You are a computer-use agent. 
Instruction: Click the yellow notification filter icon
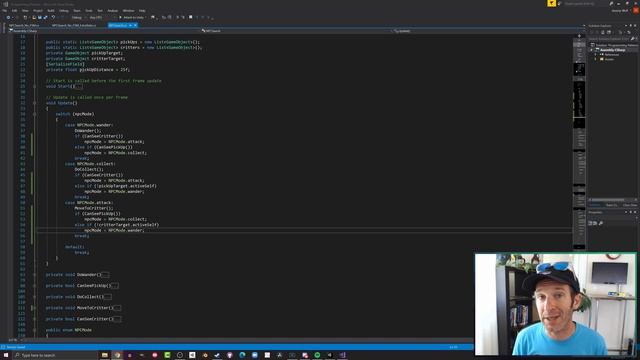tap(551, 3)
